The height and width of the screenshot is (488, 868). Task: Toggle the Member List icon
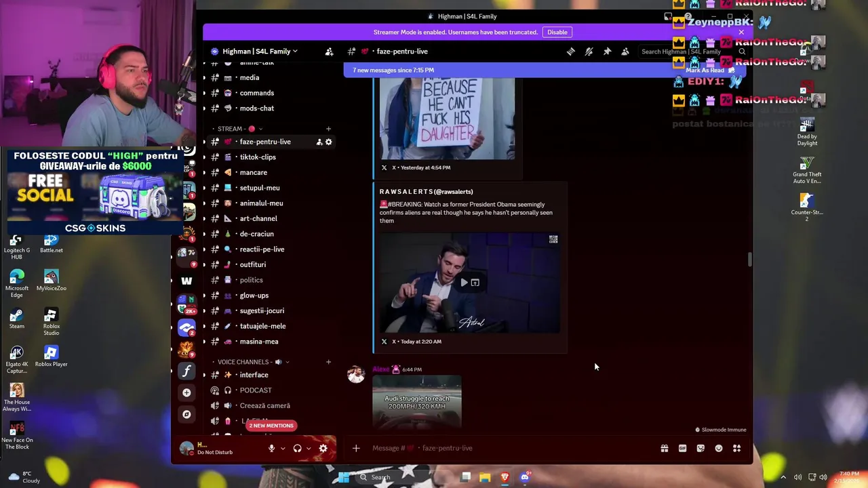(625, 52)
